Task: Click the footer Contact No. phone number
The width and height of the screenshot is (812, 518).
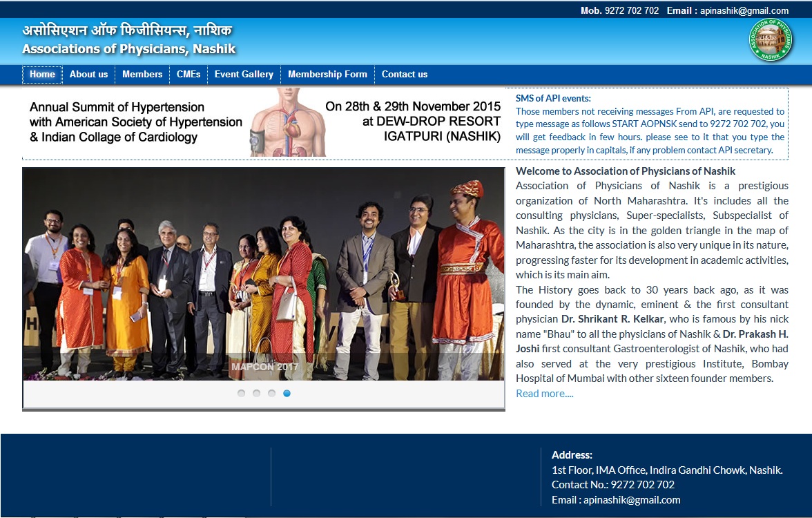Action: pos(642,485)
